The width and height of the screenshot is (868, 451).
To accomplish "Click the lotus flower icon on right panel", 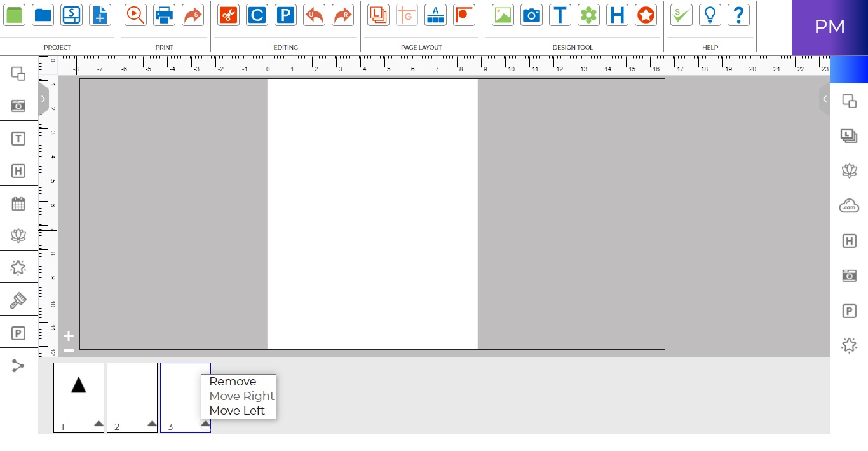I will pyautogui.click(x=849, y=170).
